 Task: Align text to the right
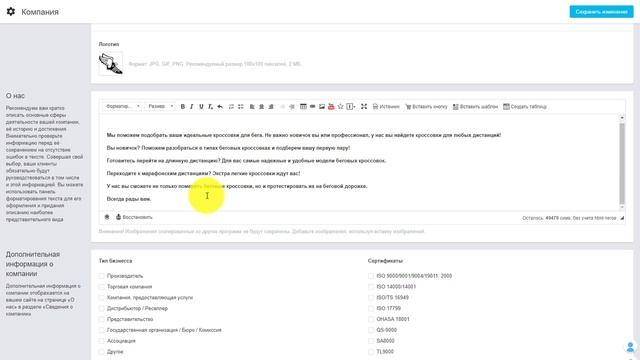[271, 107]
